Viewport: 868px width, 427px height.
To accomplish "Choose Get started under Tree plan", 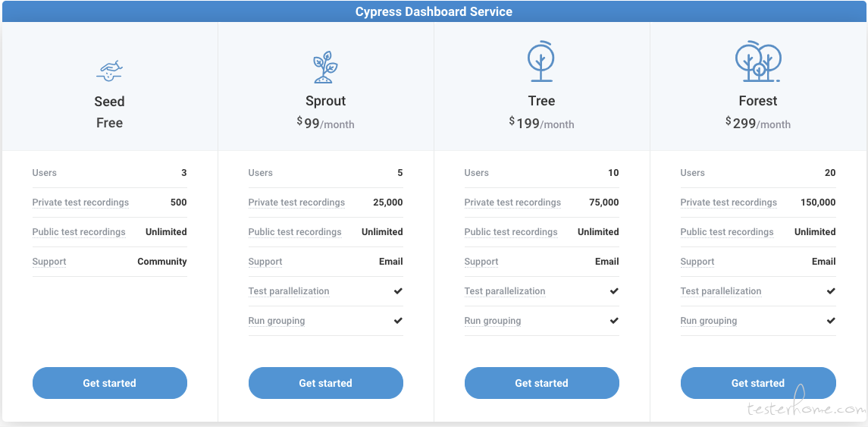I will [541, 383].
